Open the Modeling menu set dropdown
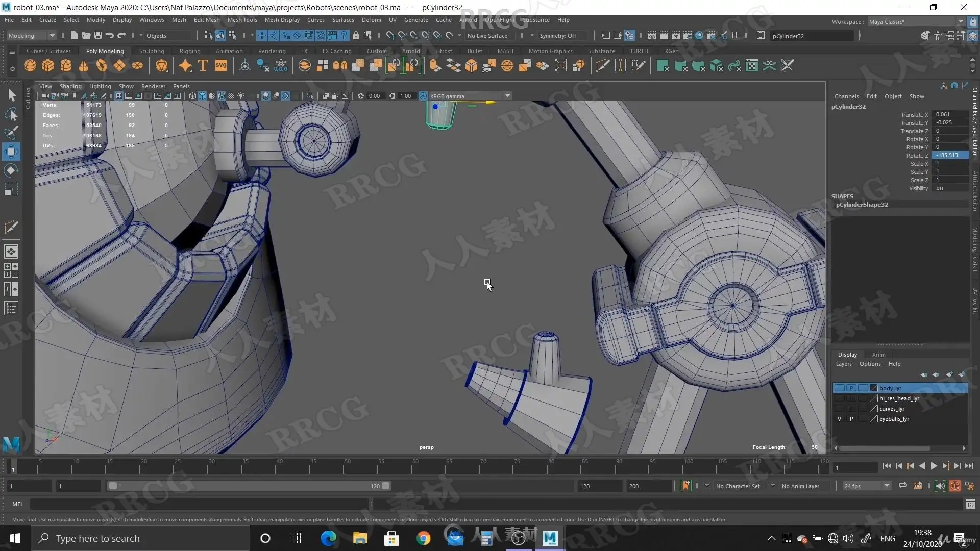The height and width of the screenshot is (551, 980). pos(32,36)
